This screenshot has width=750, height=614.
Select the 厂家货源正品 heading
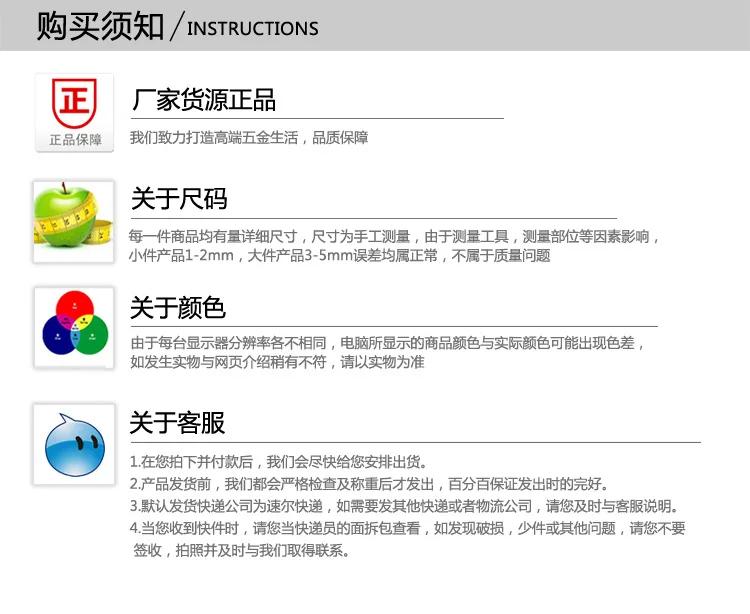pos(204,100)
